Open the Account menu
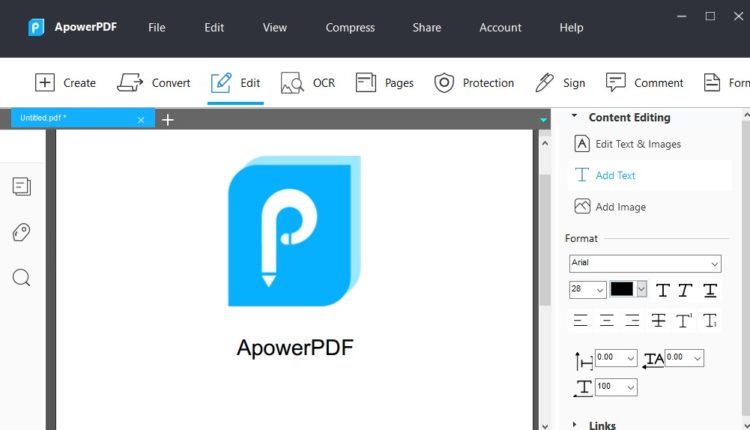The width and height of the screenshot is (750, 430). pos(500,28)
